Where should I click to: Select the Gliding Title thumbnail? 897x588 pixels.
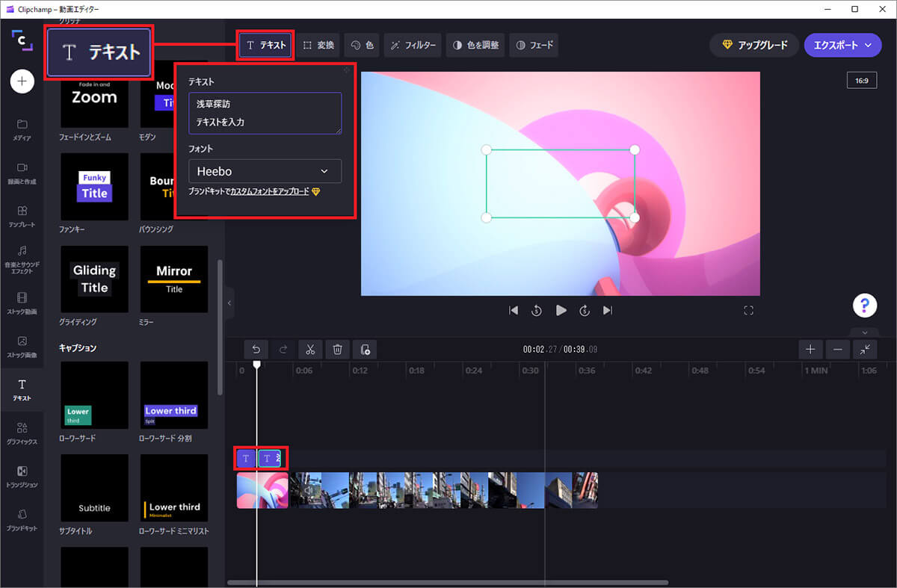pos(94,279)
